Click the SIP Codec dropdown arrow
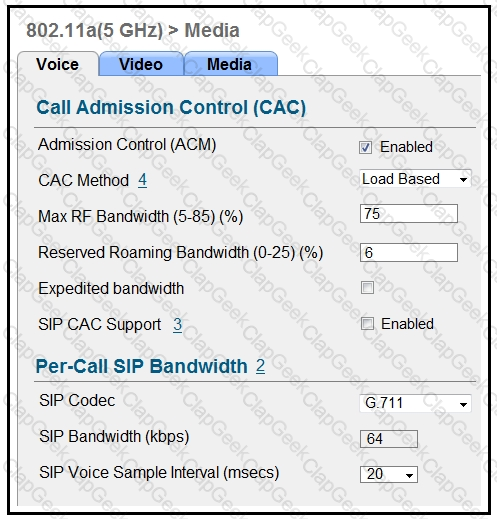497x519 pixels. [x=463, y=404]
